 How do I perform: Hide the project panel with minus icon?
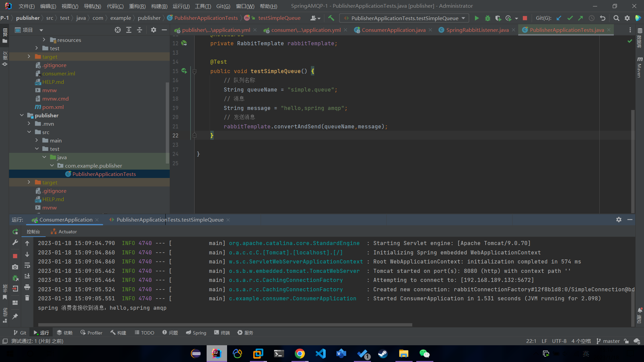click(x=164, y=30)
